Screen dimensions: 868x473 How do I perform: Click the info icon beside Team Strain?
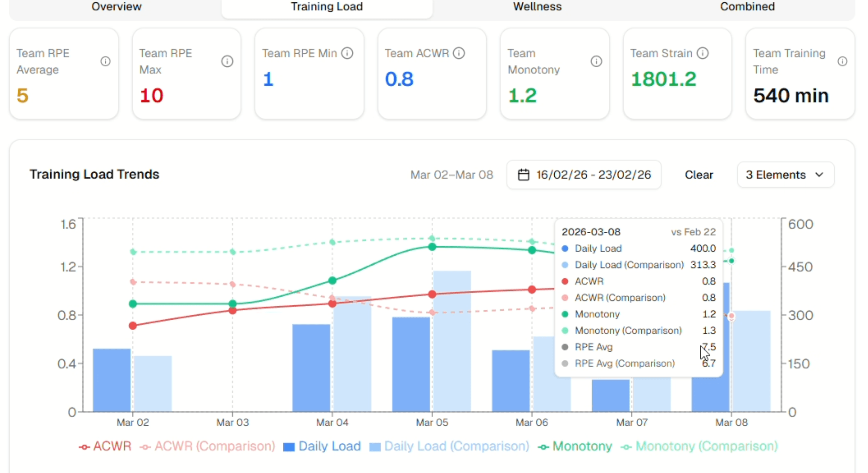[703, 53]
